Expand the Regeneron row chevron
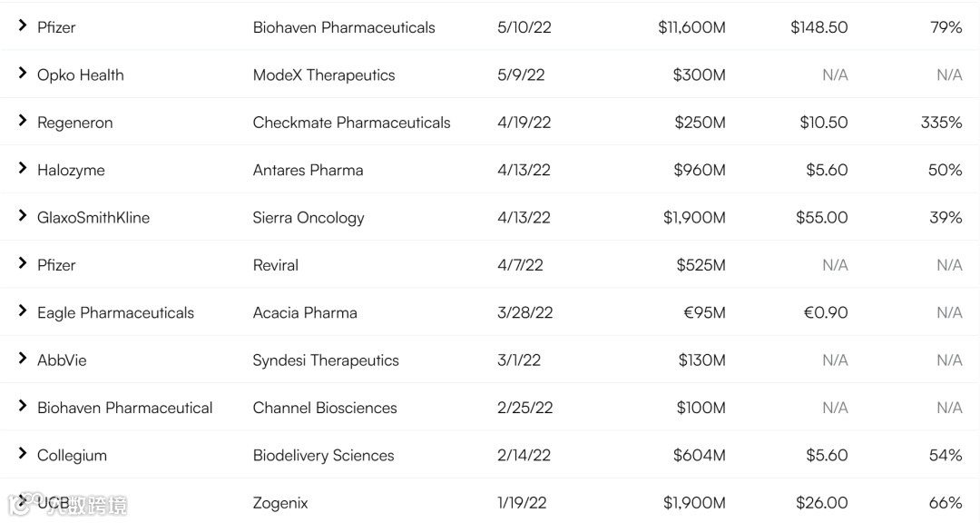The height and width of the screenshot is (523, 980). pyautogui.click(x=23, y=121)
